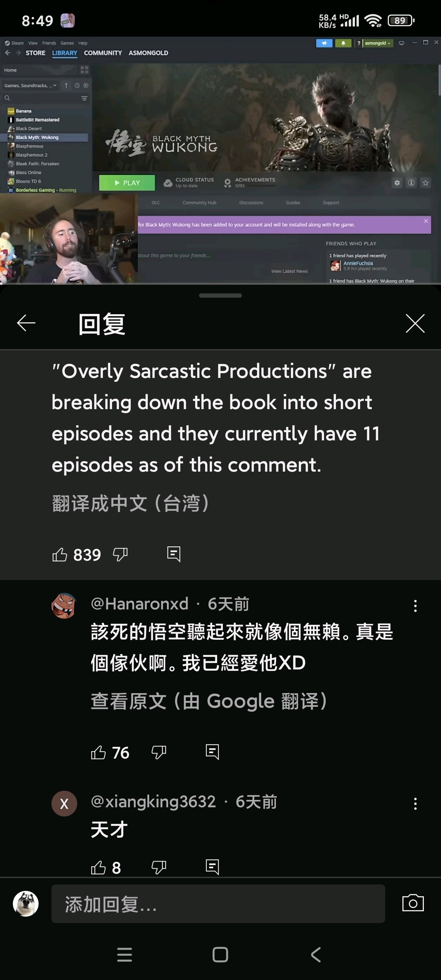Like @Hanaronxd's comment with 76 likes
The height and width of the screenshot is (980, 441).
point(98,752)
